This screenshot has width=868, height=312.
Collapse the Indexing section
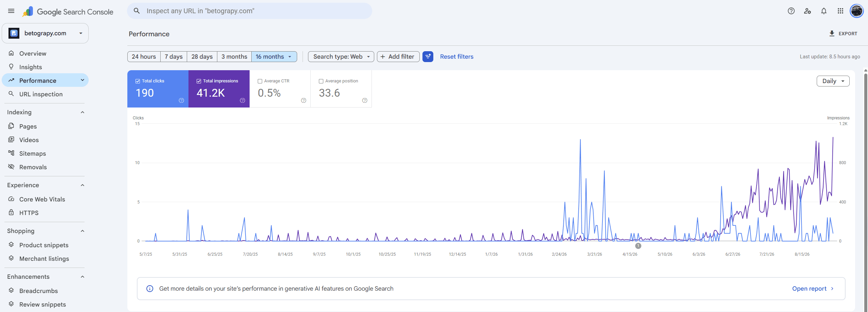point(83,112)
